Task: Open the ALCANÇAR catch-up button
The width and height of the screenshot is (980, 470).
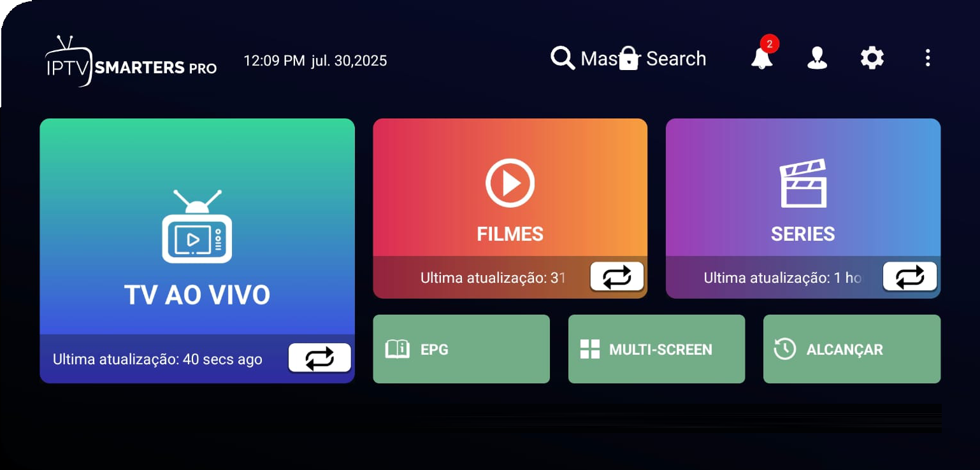Action: [x=852, y=349]
